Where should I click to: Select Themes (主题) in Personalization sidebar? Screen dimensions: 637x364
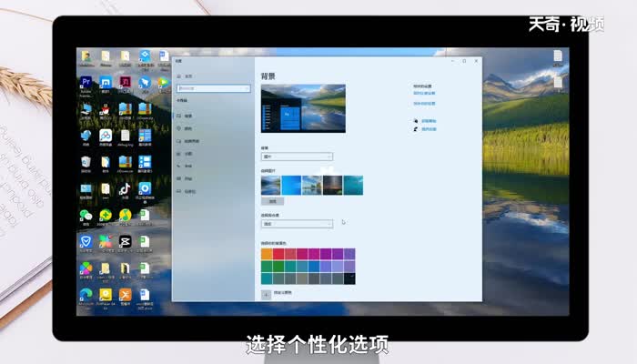[x=185, y=154]
